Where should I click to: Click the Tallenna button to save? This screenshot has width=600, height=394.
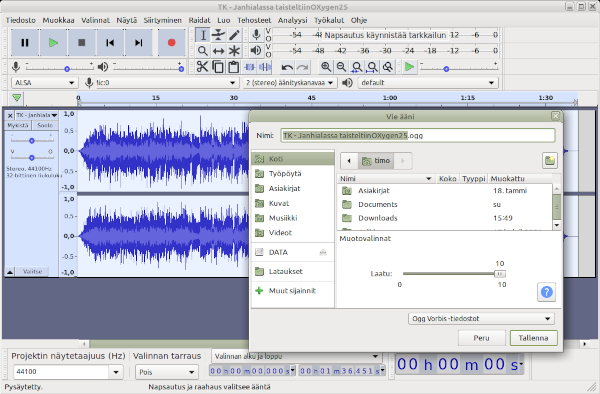533,338
